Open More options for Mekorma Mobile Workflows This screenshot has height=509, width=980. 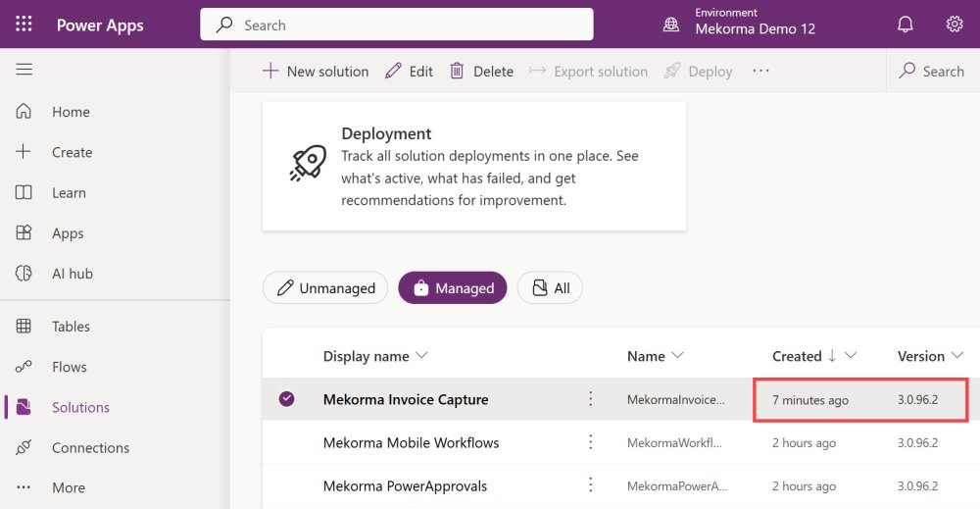pyautogui.click(x=590, y=442)
